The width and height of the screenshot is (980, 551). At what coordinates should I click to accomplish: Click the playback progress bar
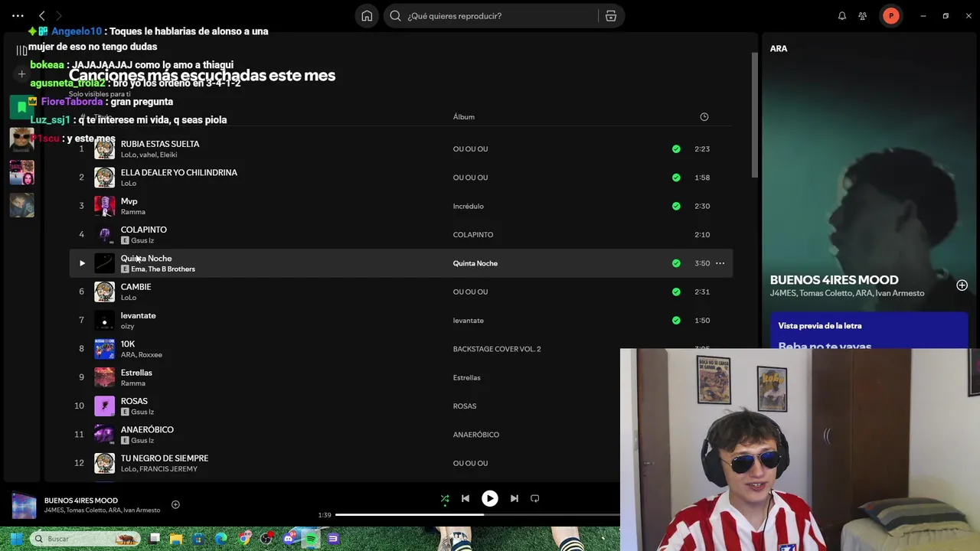pos(478,515)
